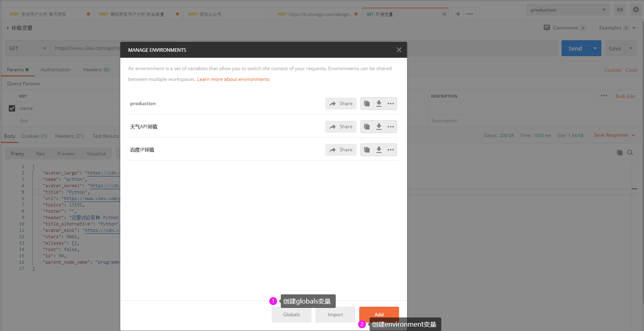644x331 pixels.
Task: Download the 天气API环境 environment
Action: tap(379, 127)
